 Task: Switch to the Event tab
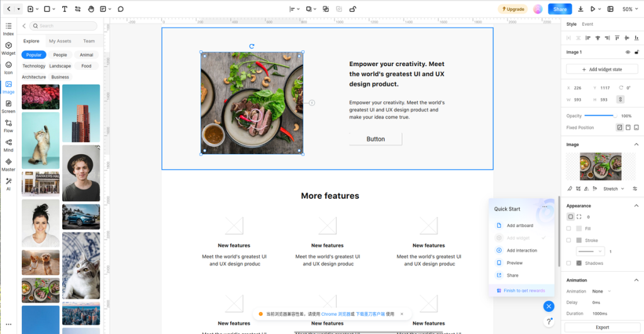(x=587, y=25)
